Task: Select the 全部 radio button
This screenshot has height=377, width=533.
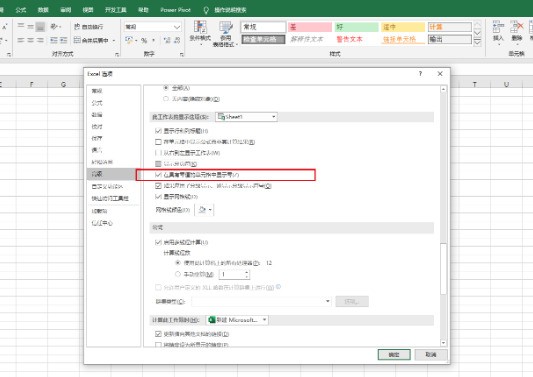Action: (x=166, y=88)
